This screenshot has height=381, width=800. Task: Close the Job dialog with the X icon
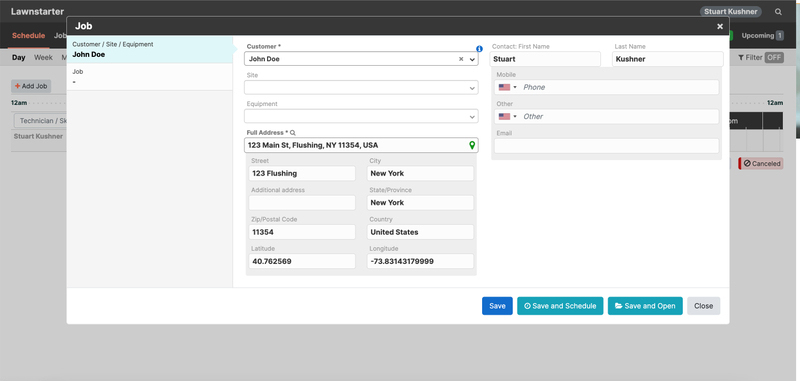tap(719, 27)
